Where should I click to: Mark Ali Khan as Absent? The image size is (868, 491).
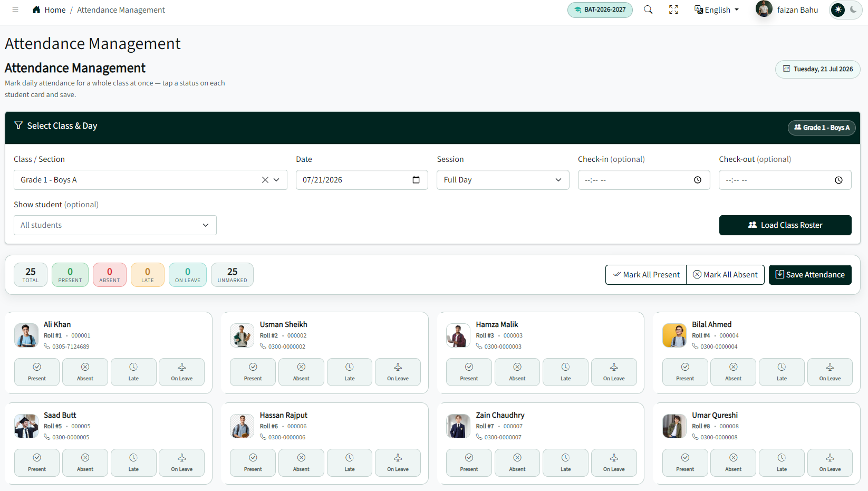(x=85, y=372)
